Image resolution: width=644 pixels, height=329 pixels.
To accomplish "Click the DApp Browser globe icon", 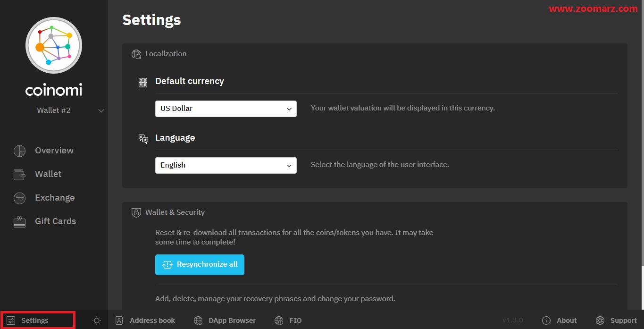I will pos(199,321).
